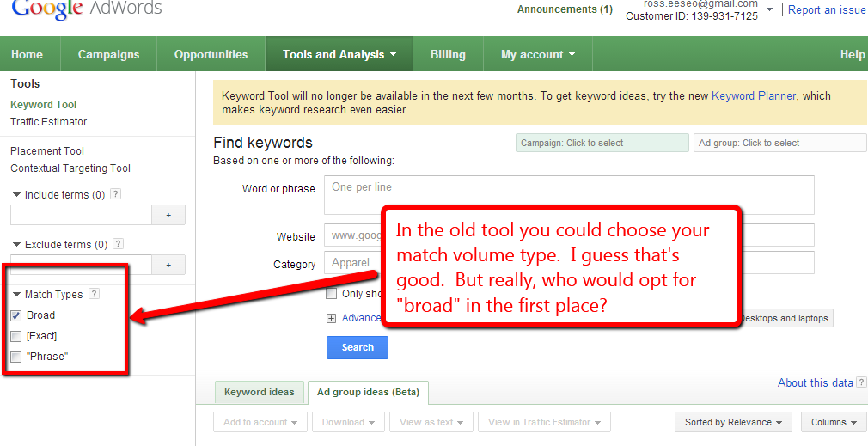Screen dimensions: 868x446
Task: Enable the [Exact] match type checkbox
Action: (16, 336)
